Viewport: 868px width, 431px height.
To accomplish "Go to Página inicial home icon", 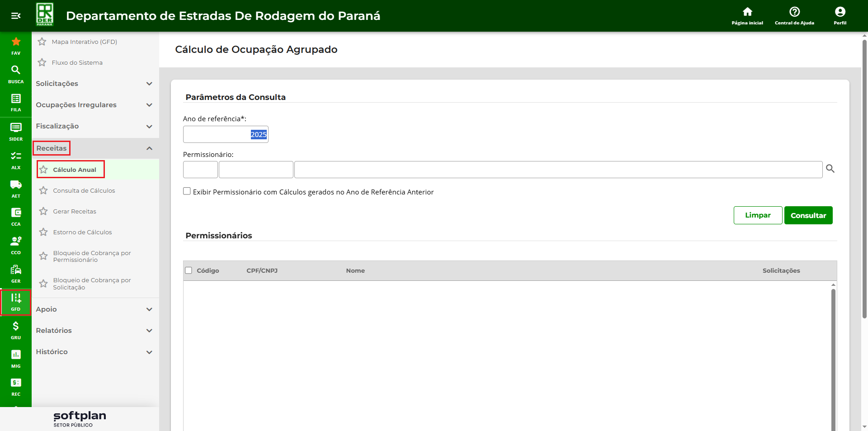I will tap(747, 12).
